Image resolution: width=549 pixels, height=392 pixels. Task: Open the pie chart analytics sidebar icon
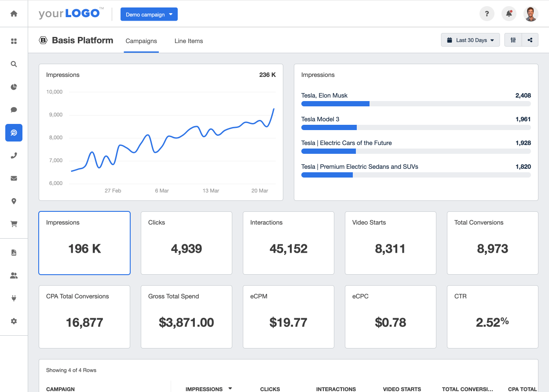(x=14, y=87)
